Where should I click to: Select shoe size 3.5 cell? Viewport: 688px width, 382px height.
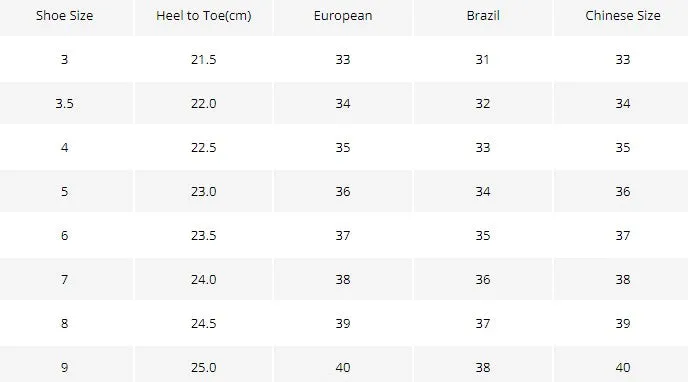(64, 104)
